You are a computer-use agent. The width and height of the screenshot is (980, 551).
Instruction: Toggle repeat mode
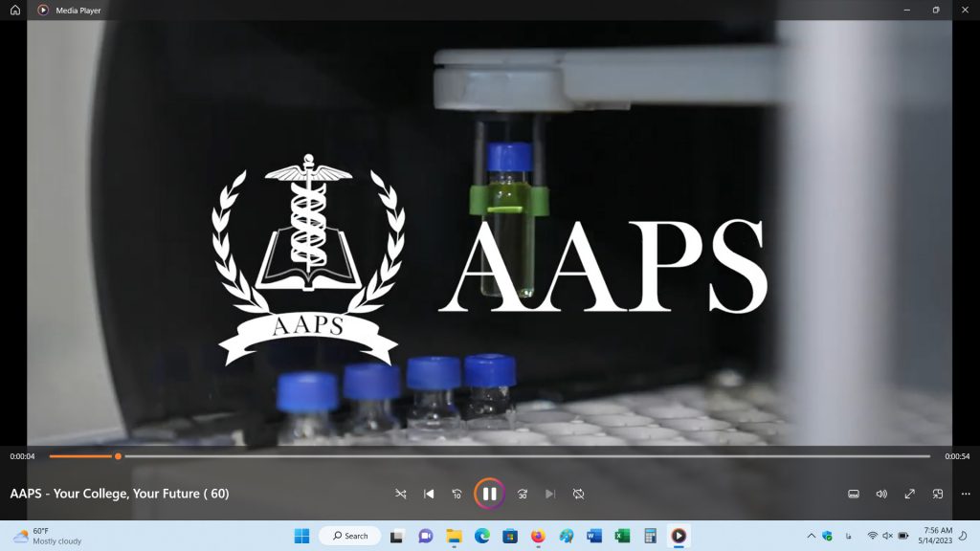pos(578,494)
